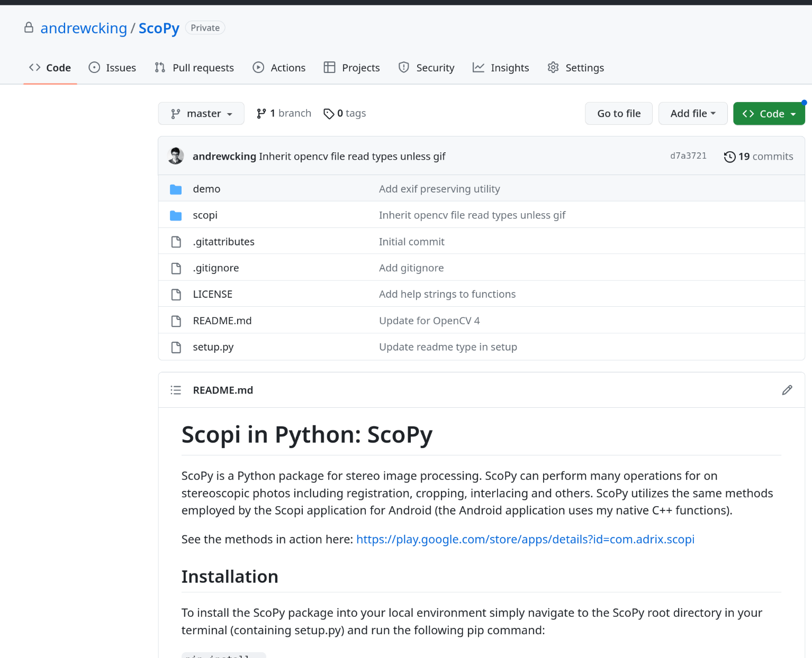Open the README table of contents icon
Viewport: 812px width, 658px height.
[x=176, y=390]
